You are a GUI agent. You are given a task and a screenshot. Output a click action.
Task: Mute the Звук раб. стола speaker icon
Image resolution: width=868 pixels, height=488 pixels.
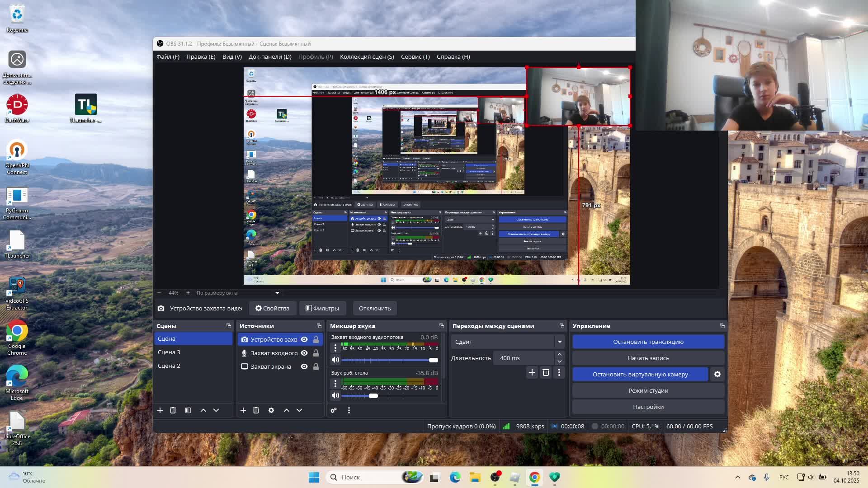(x=335, y=396)
